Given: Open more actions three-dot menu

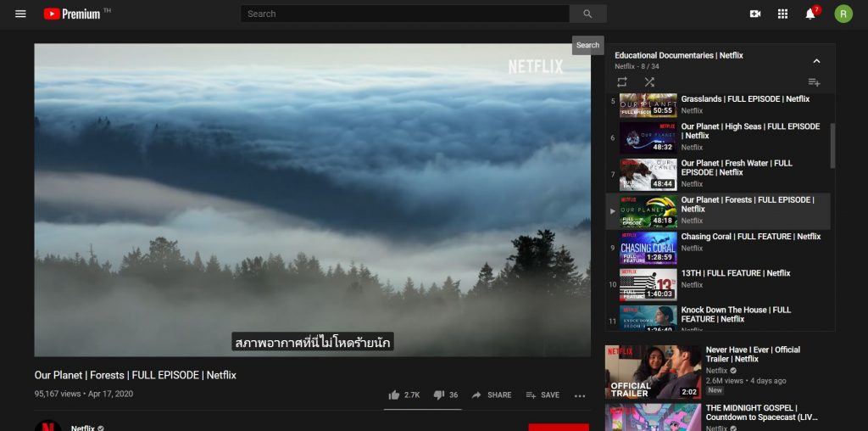Looking at the screenshot, I should point(580,395).
